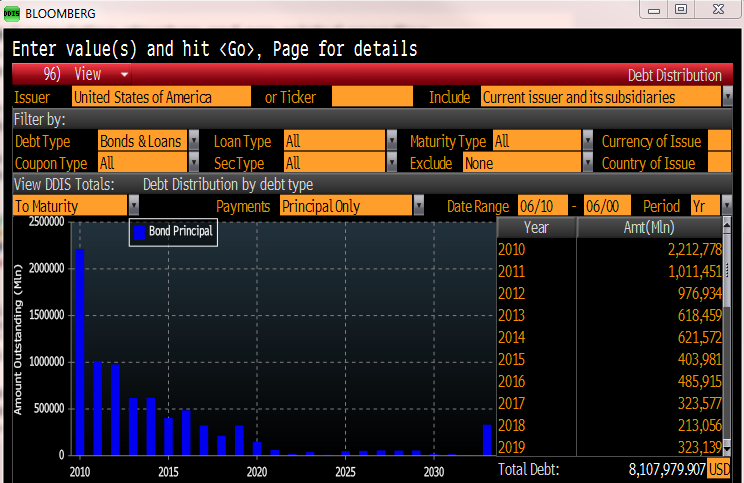Expand the Exclude None dropdown arrow

pyautogui.click(x=587, y=162)
